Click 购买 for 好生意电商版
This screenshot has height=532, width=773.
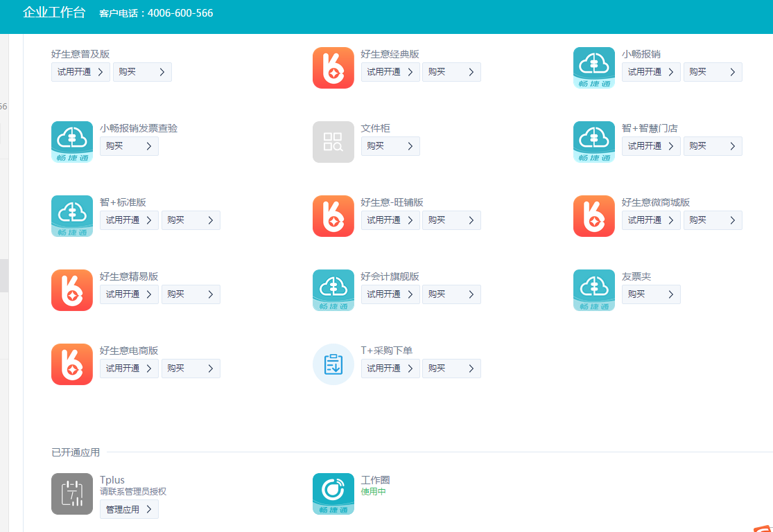[191, 369]
